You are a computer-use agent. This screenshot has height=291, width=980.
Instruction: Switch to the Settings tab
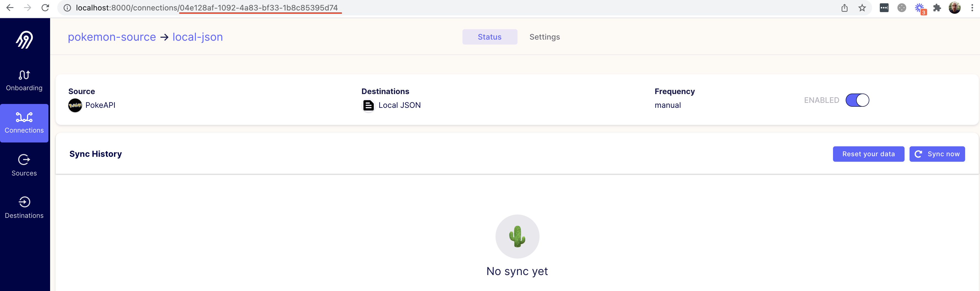[x=545, y=37]
